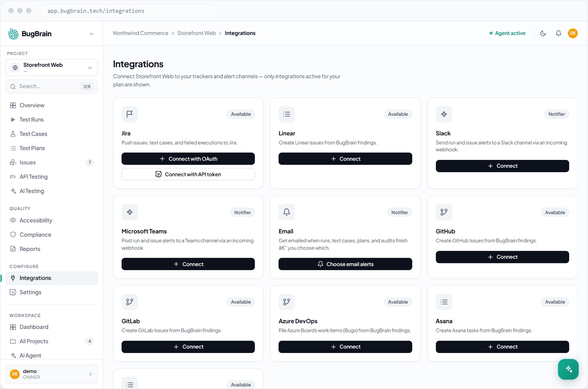Open the DE user avatar in the header
This screenshot has height=389, width=588.
[573, 33]
